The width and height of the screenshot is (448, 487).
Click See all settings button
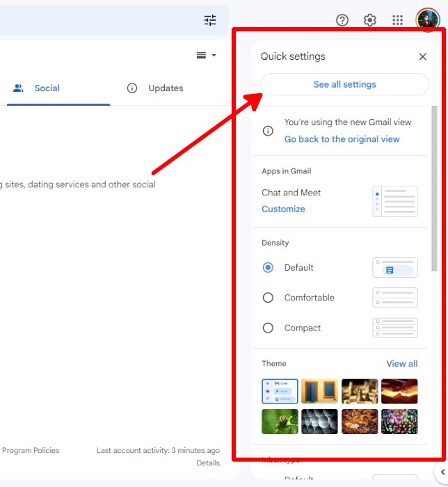click(x=344, y=84)
